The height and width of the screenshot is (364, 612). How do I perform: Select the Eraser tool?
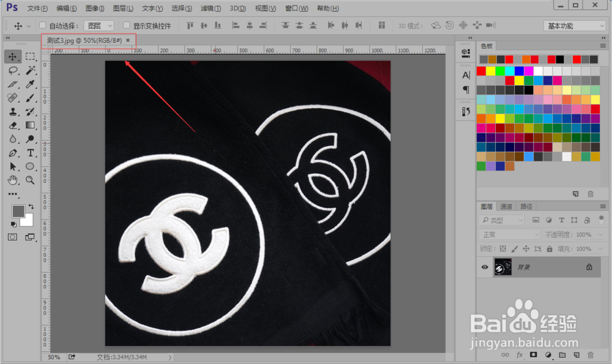coord(13,125)
